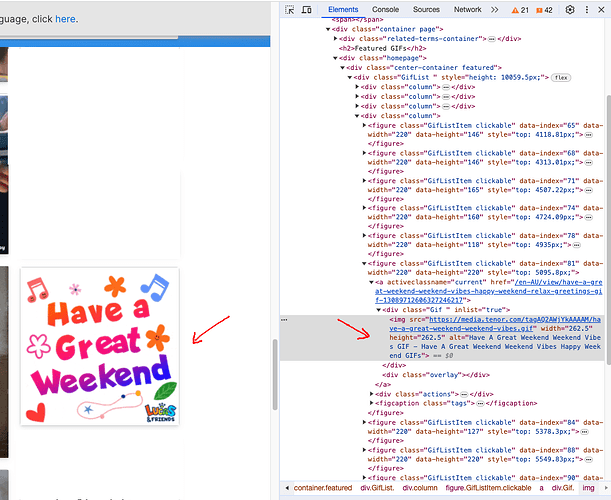Expand the figcaption tags node
The image size is (611, 500).
pyautogui.click(x=372, y=403)
